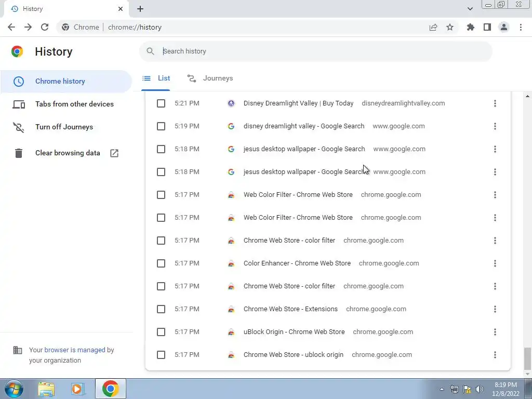532x399 pixels.
Task: Click Google favicon of disney dreamlight valley search
Action: point(231,126)
